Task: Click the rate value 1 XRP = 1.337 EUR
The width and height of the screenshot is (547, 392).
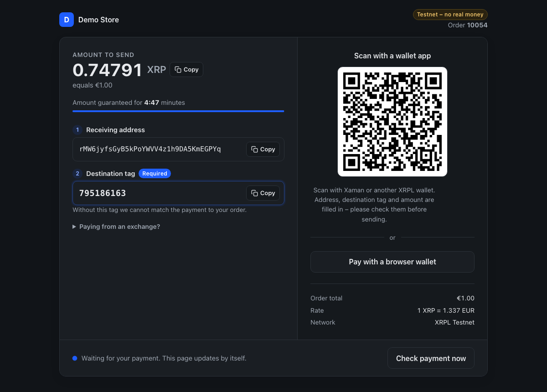Action: (446, 310)
